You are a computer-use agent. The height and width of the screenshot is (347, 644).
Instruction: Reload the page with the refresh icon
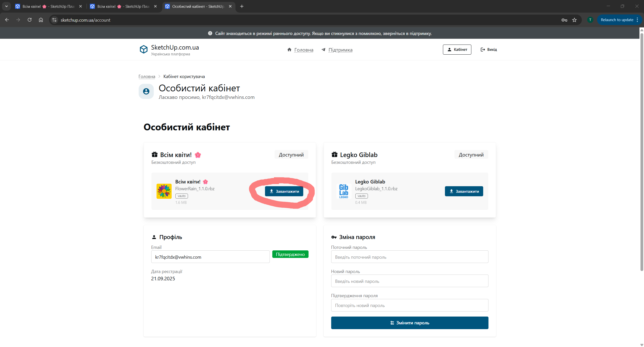tap(29, 20)
